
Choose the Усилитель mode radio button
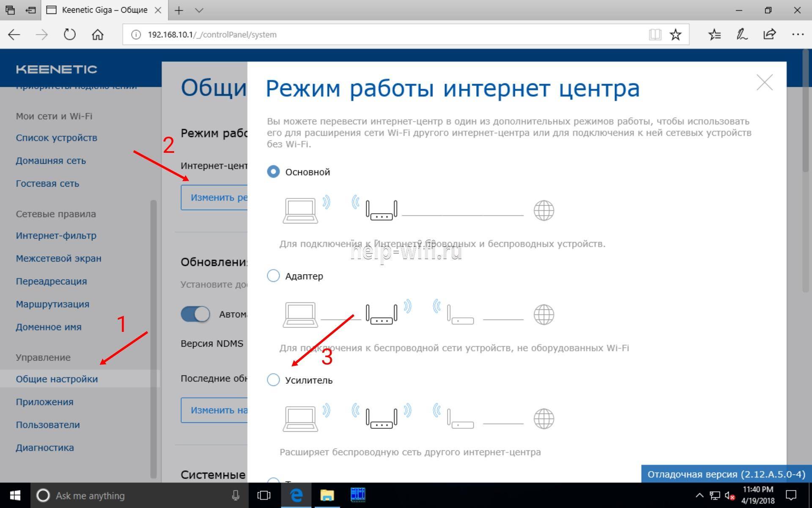(273, 380)
